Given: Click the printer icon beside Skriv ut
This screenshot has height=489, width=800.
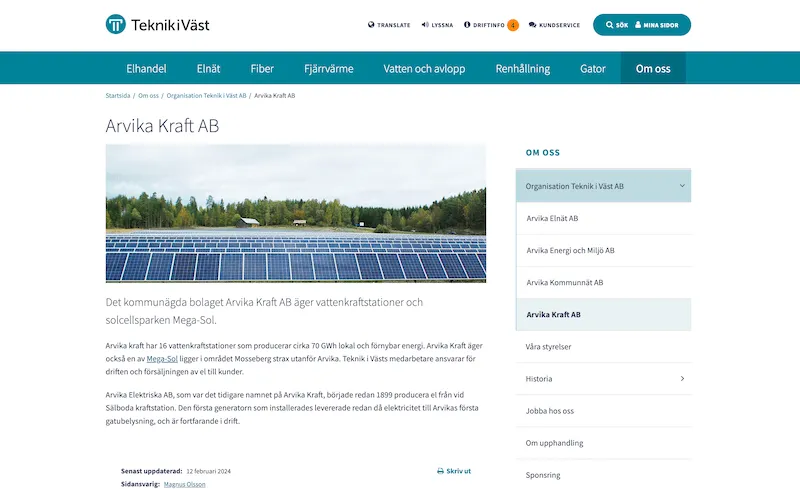Looking at the screenshot, I should click(x=440, y=471).
